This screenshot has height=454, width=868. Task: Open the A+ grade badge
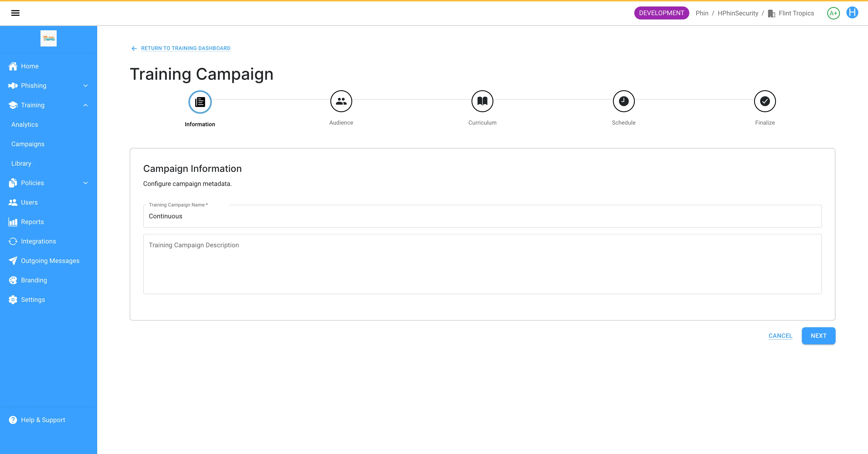click(x=833, y=13)
